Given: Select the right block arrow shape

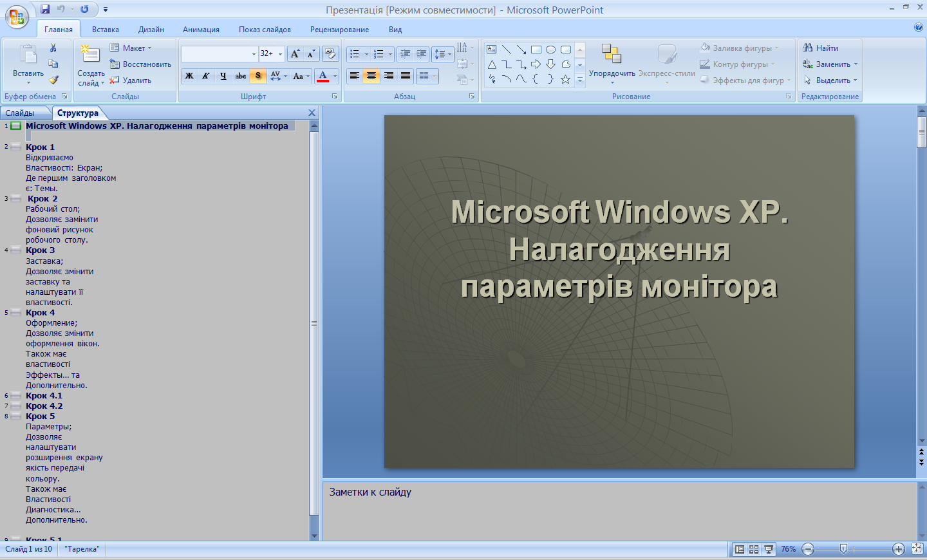Looking at the screenshot, I should pyautogui.click(x=536, y=64).
